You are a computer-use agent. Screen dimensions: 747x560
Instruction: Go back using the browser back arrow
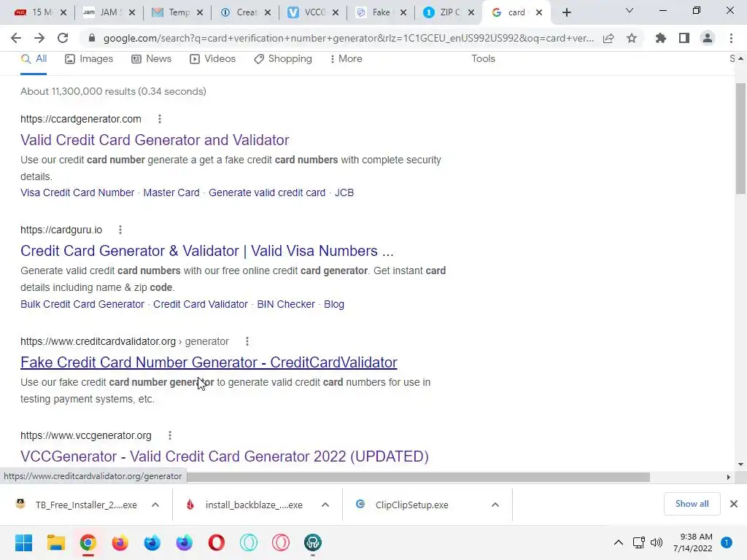16,38
